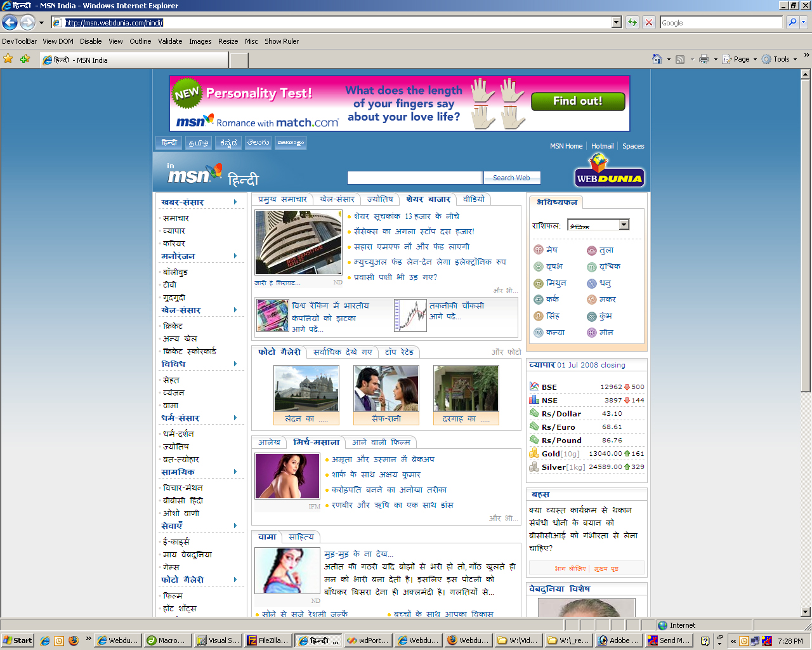This screenshot has height=650, width=812.
Task: Click the Gold coins icon in market table
Action: click(x=534, y=453)
